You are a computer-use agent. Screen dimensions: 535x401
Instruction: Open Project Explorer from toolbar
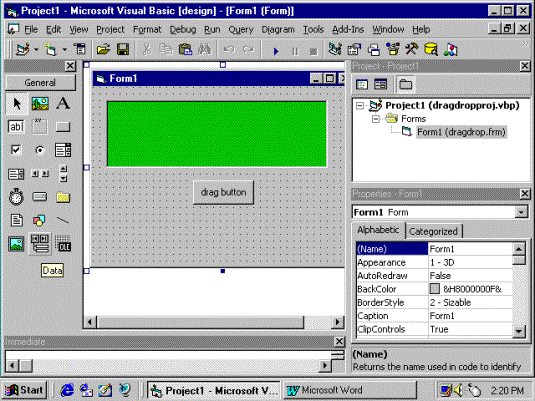pos(335,50)
